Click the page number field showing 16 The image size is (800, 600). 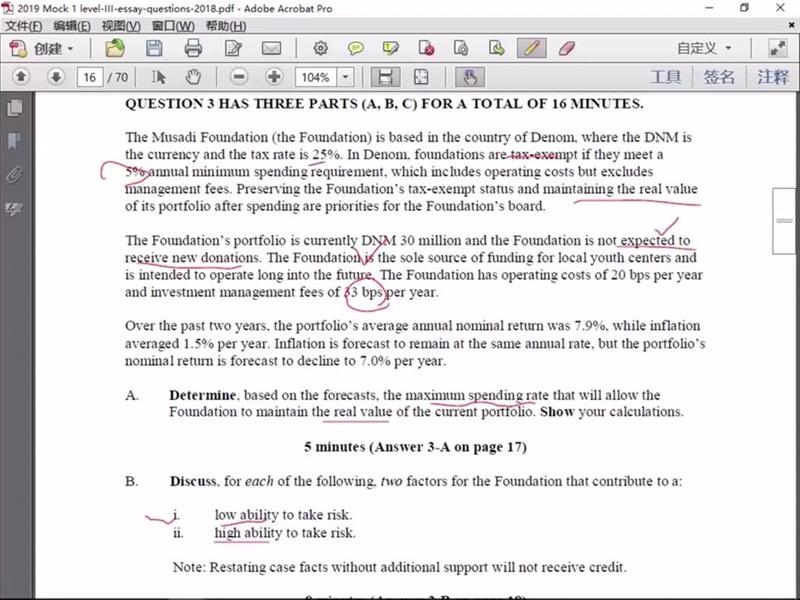coord(90,78)
